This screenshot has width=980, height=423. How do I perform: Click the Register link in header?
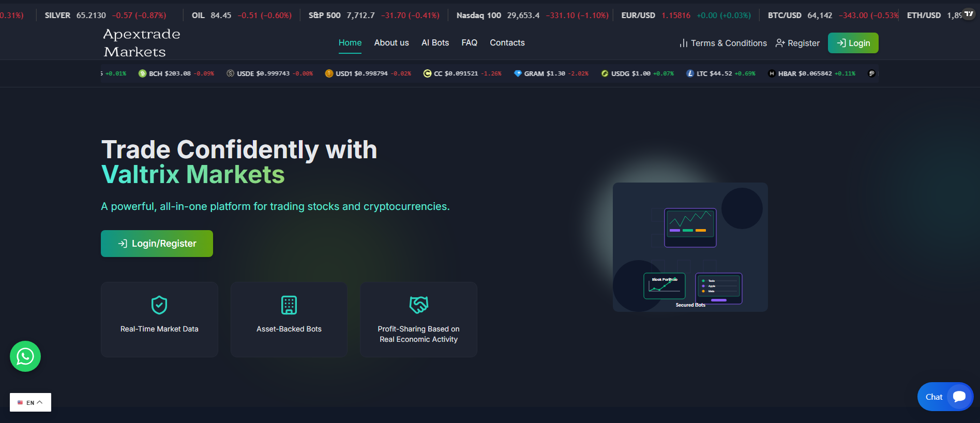click(797, 43)
